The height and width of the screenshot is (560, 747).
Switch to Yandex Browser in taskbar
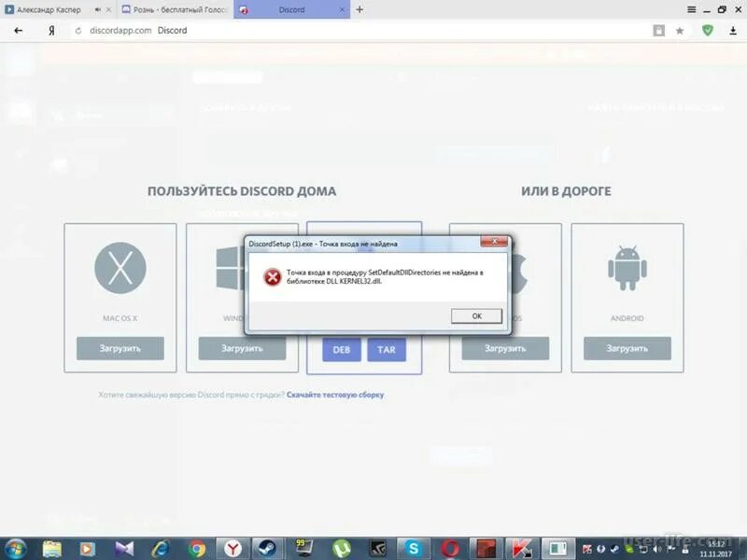point(233,549)
